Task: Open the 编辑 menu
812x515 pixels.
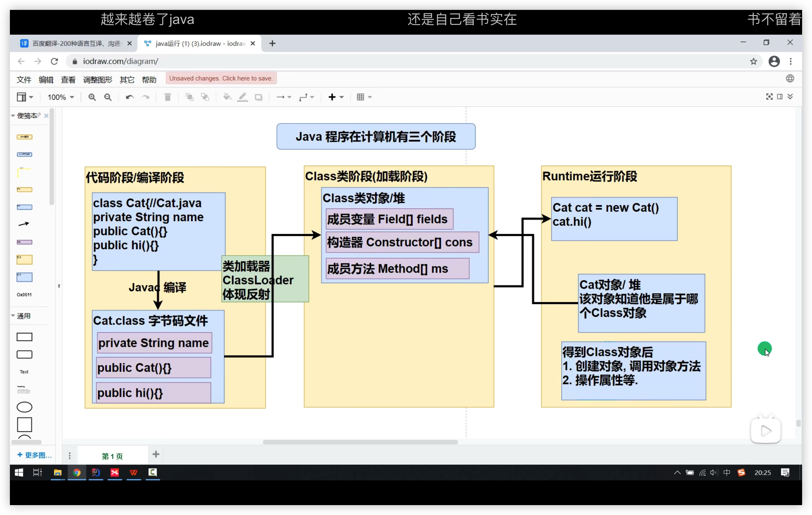Action: (46, 80)
